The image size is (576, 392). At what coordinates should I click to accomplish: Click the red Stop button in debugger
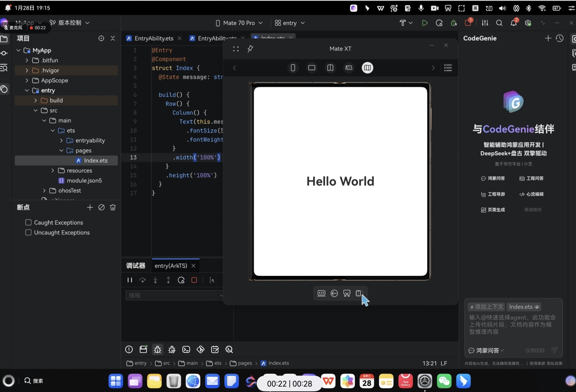[x=194, y=280]
